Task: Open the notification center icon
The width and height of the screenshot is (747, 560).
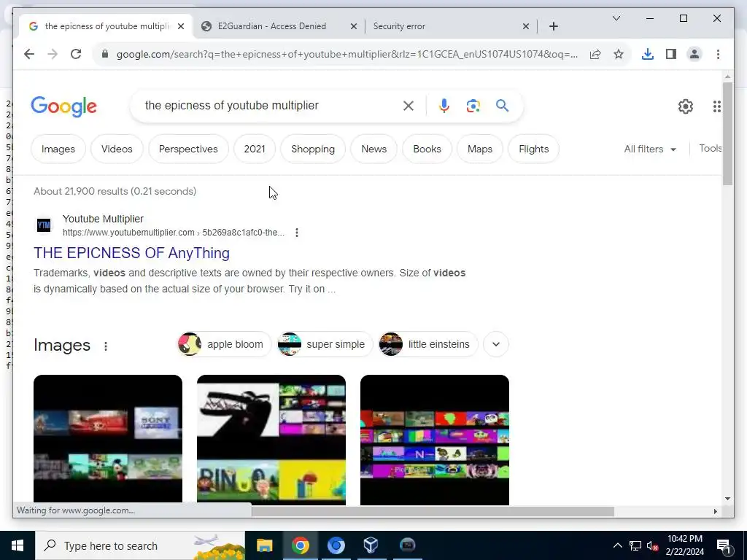Action: click(x=724, y=545)
